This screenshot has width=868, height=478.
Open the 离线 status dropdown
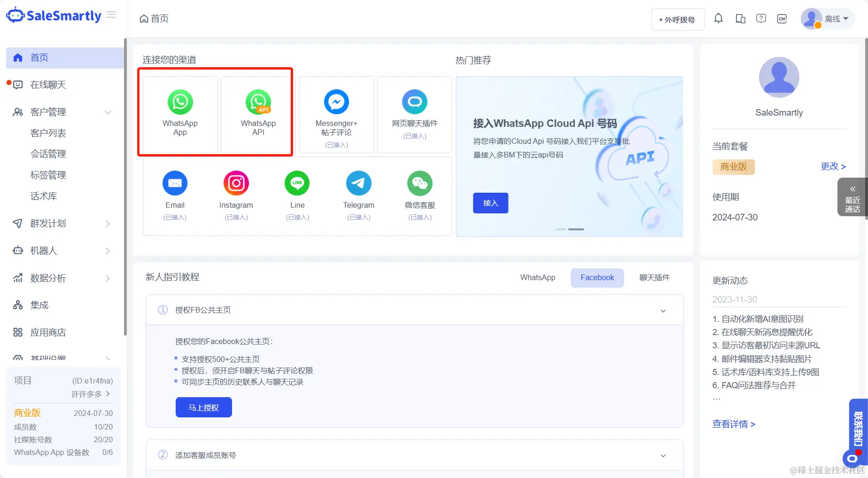pos(828,19)
